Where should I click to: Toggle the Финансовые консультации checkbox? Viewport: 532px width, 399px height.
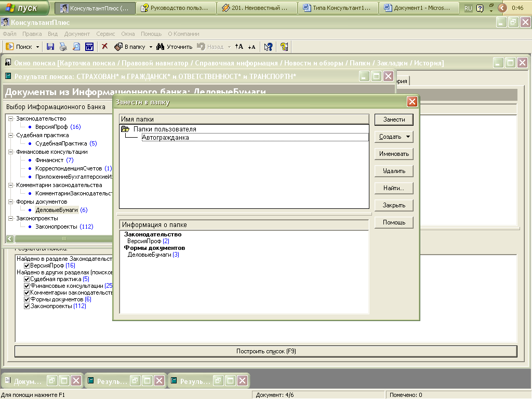(27, 286)
